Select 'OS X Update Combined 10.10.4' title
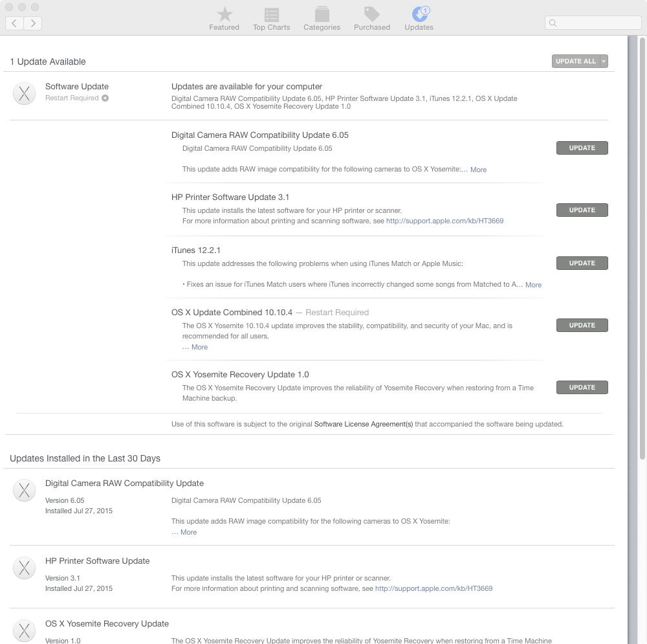The width and height of the screenshot is (647, 644). pyautogui.click(x=232, y=312)
